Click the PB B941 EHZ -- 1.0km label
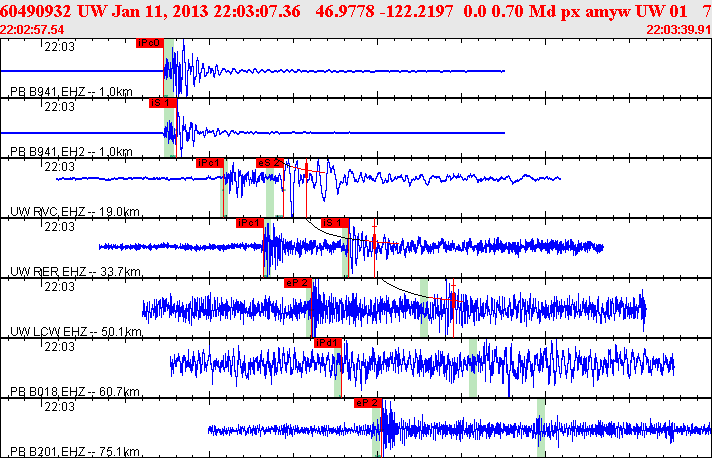This screenshot has height=458, width=712. [x=71, y=92]
